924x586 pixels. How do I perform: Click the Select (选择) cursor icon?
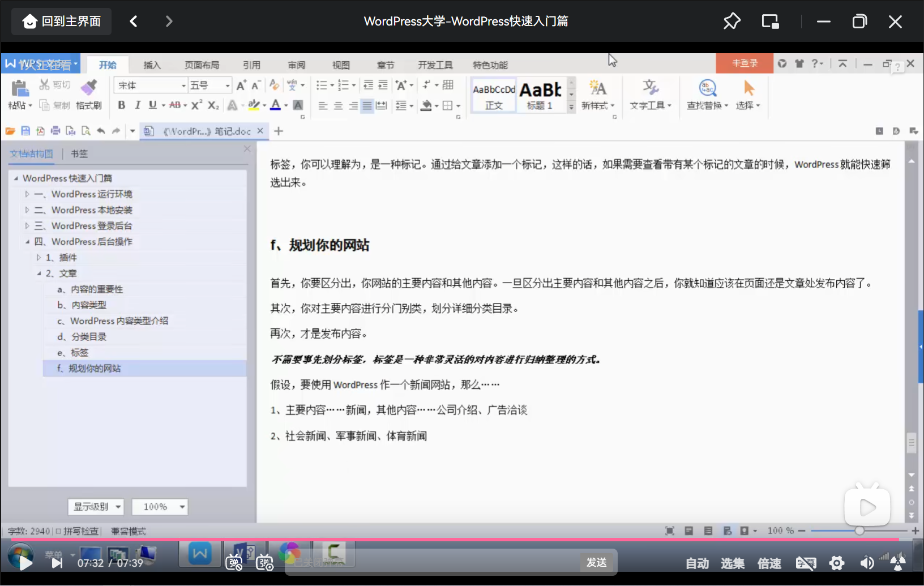pos(748,88)
